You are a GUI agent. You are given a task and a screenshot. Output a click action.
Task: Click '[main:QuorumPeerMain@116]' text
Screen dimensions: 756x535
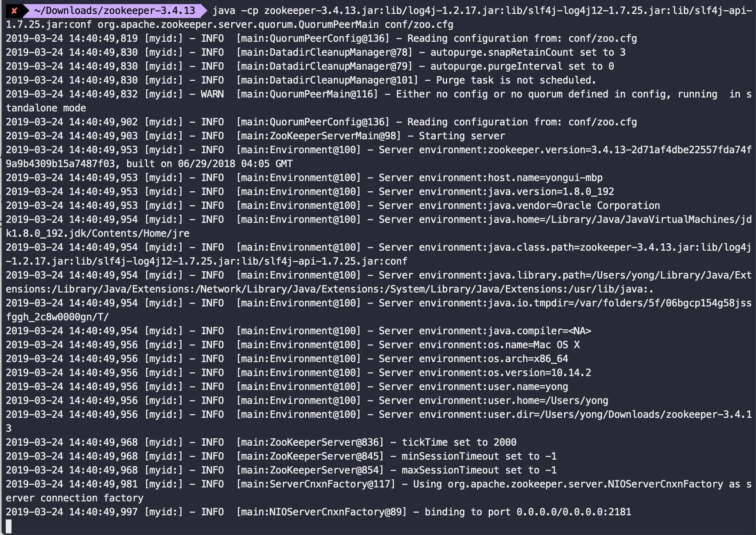pos(307,94)
